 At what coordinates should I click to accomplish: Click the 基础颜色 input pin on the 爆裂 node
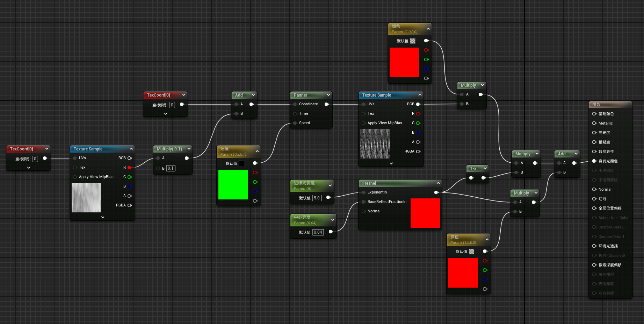pos(594,114)
